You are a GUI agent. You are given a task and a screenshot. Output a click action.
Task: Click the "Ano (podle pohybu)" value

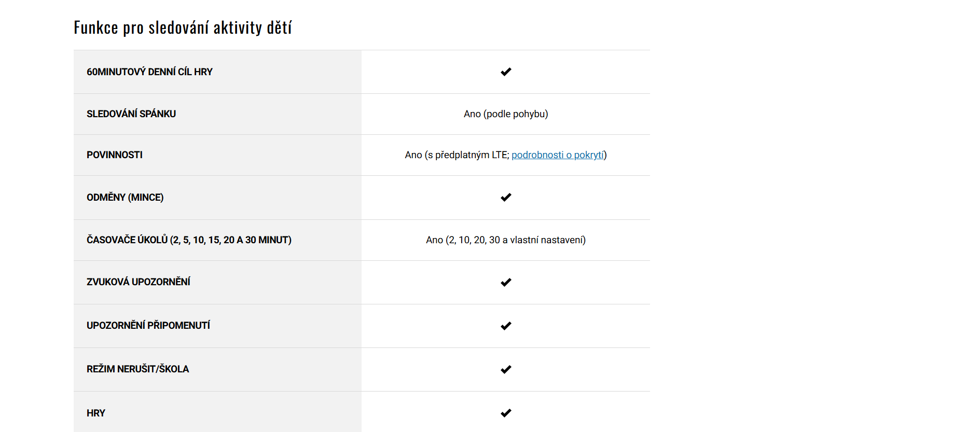(506, 114)
